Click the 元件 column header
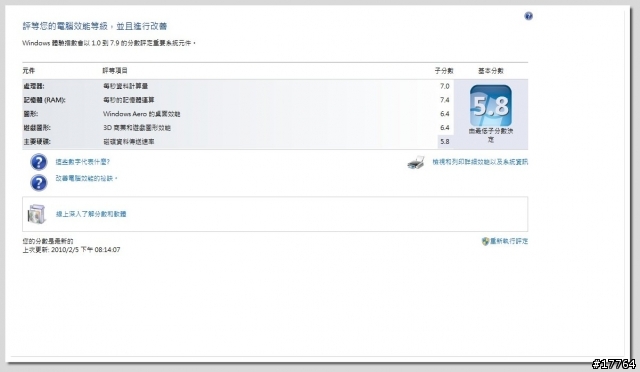The width and height of the screenshot is (640, 372). [29, 71]
